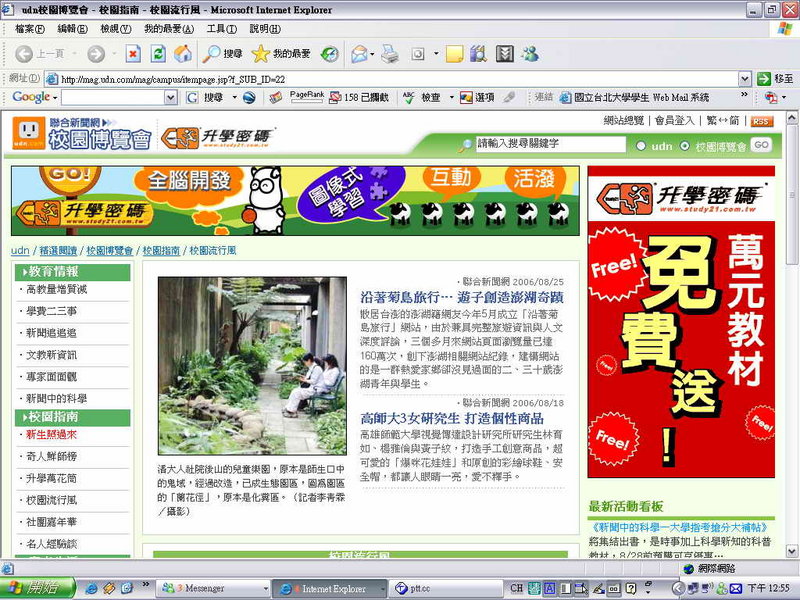Click the Stop button in IE toolbar
800x600 pixels.
[133, 54]
